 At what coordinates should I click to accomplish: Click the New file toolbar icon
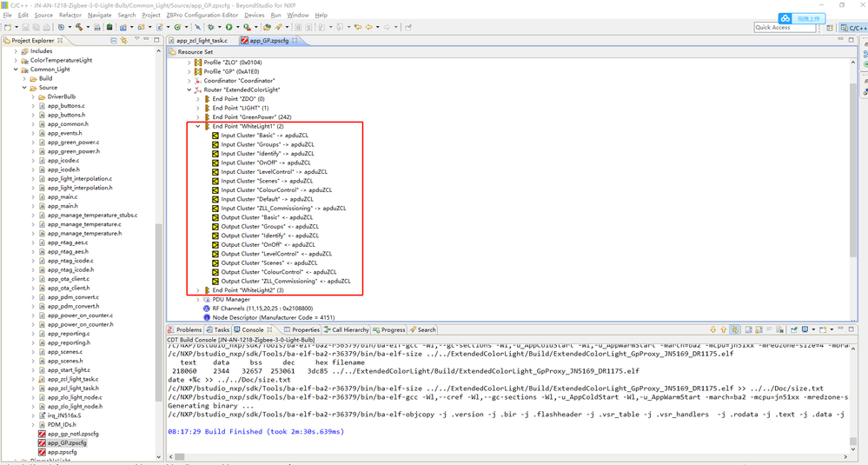(x=7, y=27)
